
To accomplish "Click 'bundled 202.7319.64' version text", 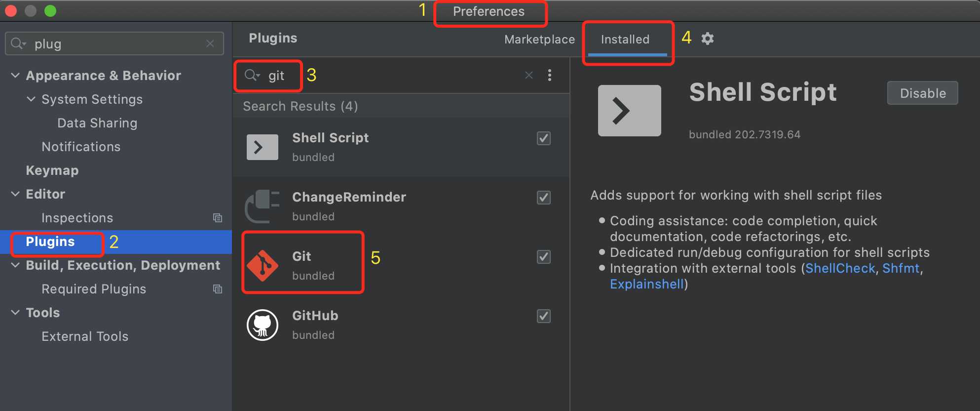I will [x=745, y=134].
